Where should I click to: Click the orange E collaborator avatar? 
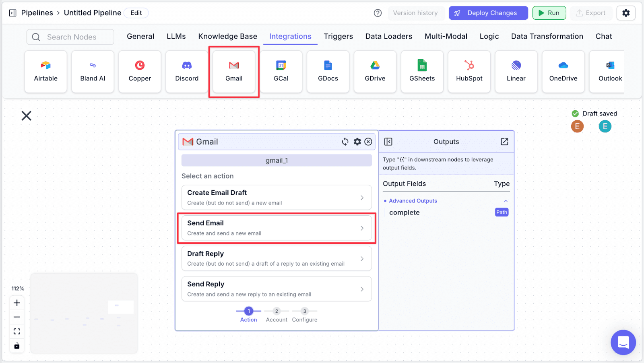(x=577, y=126)
